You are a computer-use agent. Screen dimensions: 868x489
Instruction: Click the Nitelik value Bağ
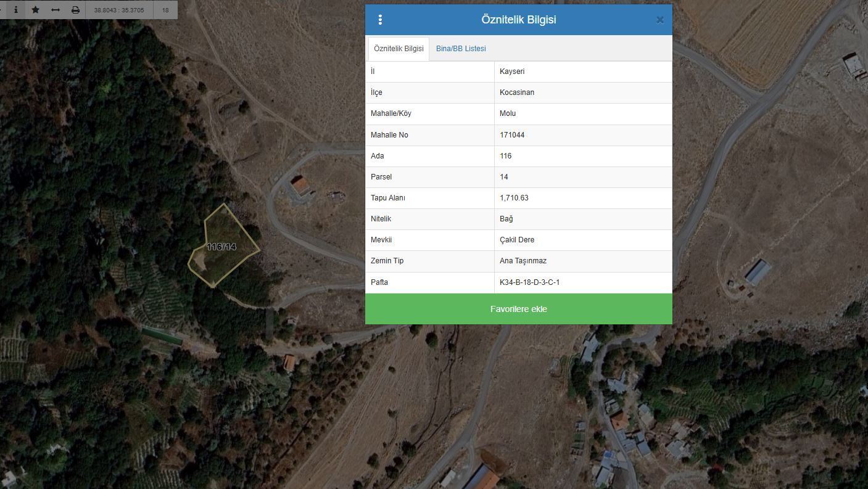pyautogui.click(x=506, y=219)
